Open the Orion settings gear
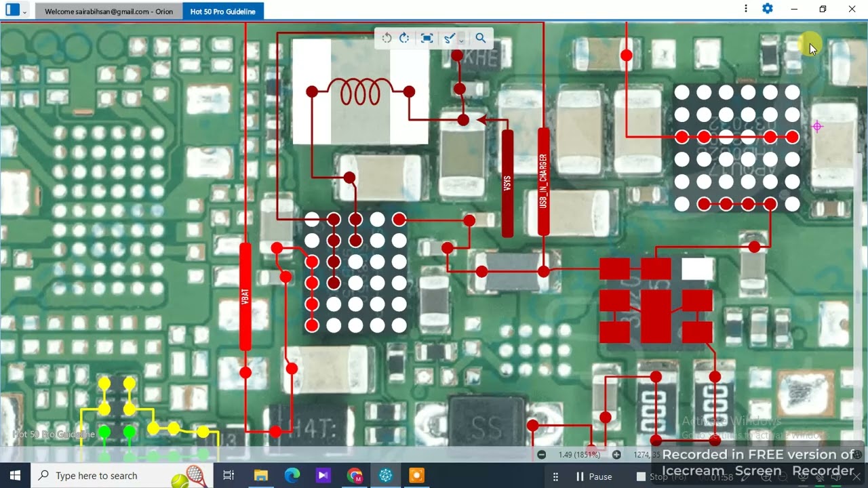 tap(768, 9)
